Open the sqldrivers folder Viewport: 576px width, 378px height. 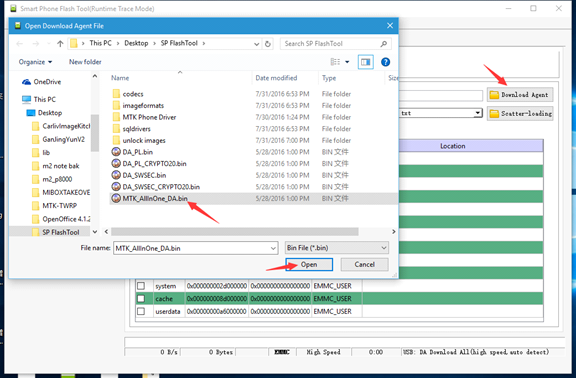click(x=136, y=129)
